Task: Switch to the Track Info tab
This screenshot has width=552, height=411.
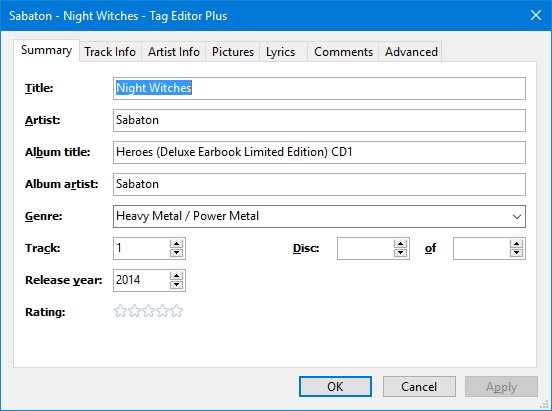Action: point(110,52)
